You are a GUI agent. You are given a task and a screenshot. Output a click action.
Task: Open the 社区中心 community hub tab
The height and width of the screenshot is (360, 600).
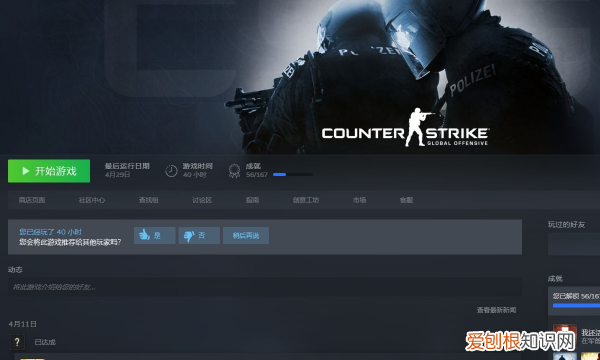coord(92,200)
